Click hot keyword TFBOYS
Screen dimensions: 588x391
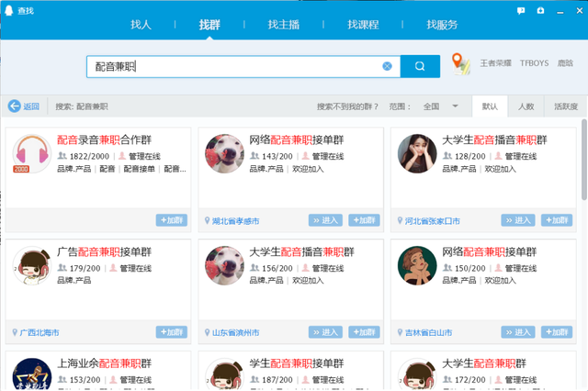pos(534,63)
